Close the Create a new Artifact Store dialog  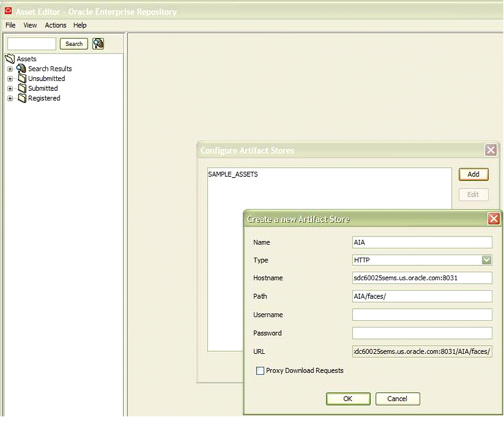click(x=494, y=219)
